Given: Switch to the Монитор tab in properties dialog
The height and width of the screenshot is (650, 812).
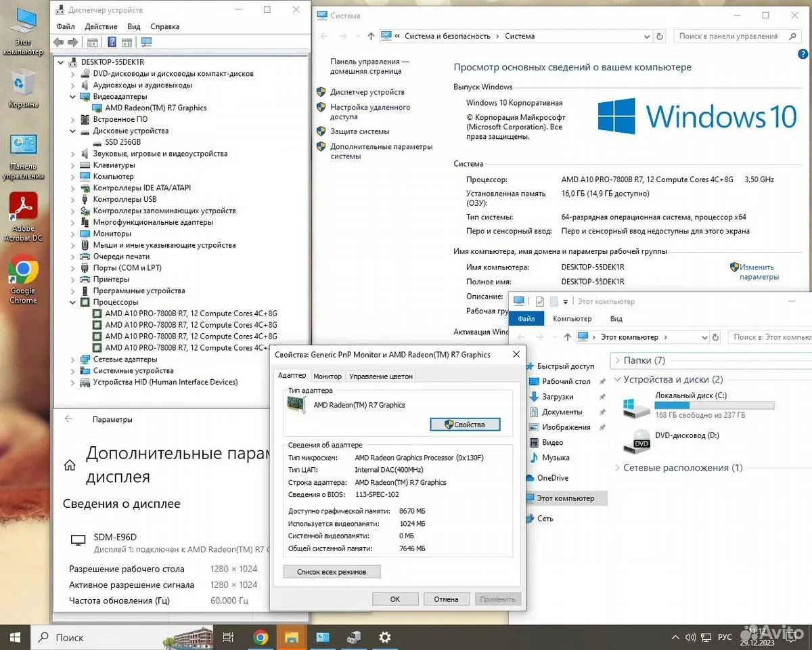Looking at the screenshot, I should (328, 376).
